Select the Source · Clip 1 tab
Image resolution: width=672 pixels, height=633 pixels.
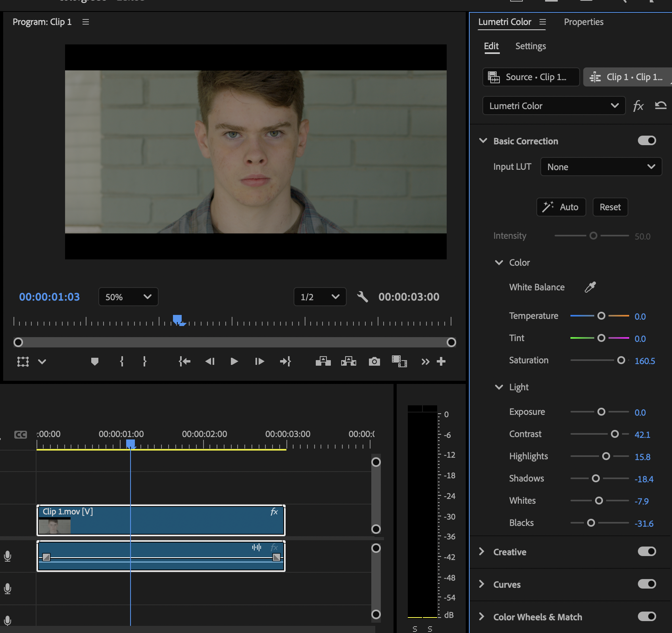(x=531, y=77)
